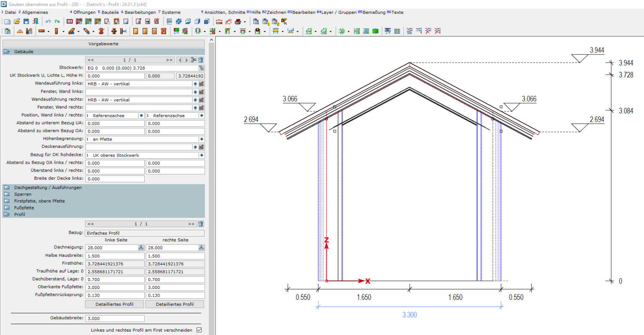The height and width of the screenshot is (335, 644).
Task: Edit Wandausführung links via edit icon
Action: (x=201, y=84)
